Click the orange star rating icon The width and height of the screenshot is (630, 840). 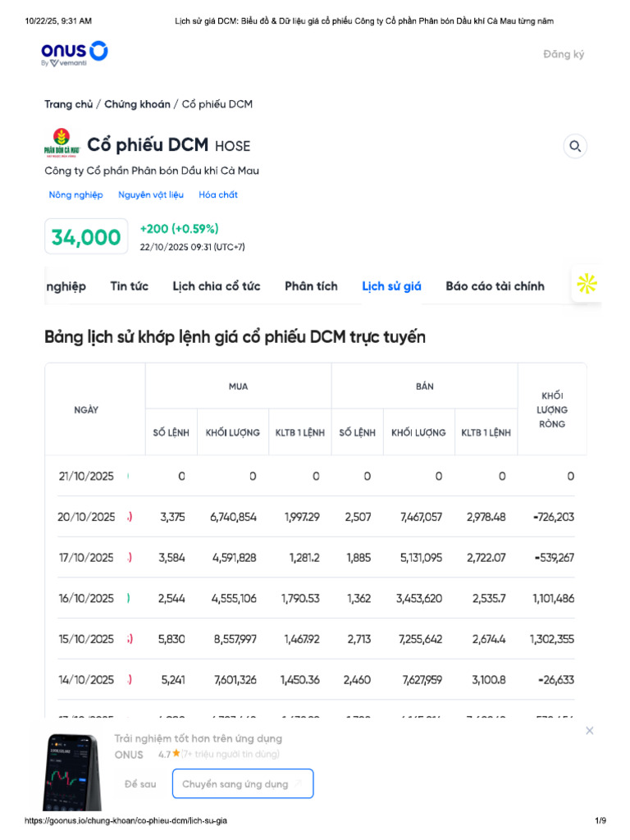[x=176, y=753]
